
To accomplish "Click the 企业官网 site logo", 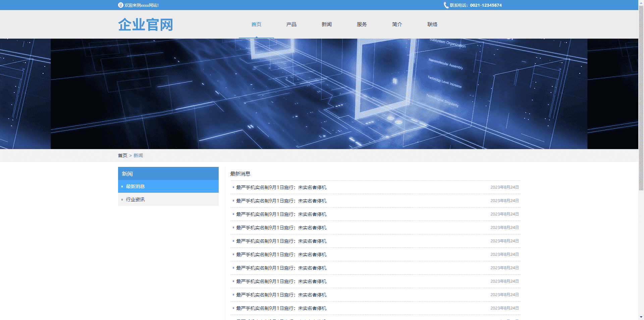I will coord(146,25).
